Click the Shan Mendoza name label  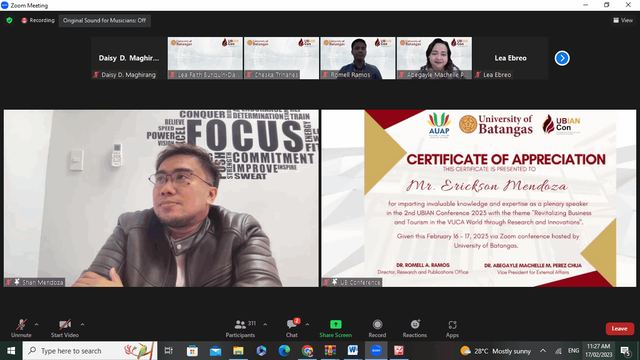[35, 282]
